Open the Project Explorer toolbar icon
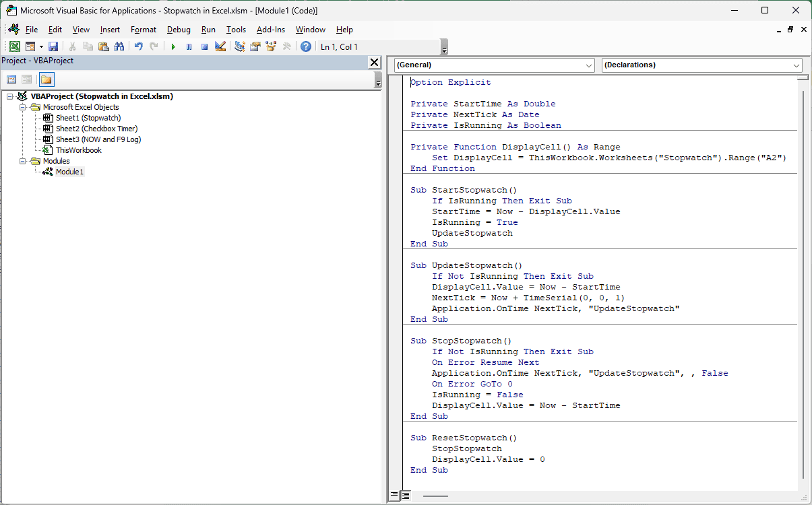Viewport: 812px width, 505px height. pyautogui.click(x=239, y=46)
